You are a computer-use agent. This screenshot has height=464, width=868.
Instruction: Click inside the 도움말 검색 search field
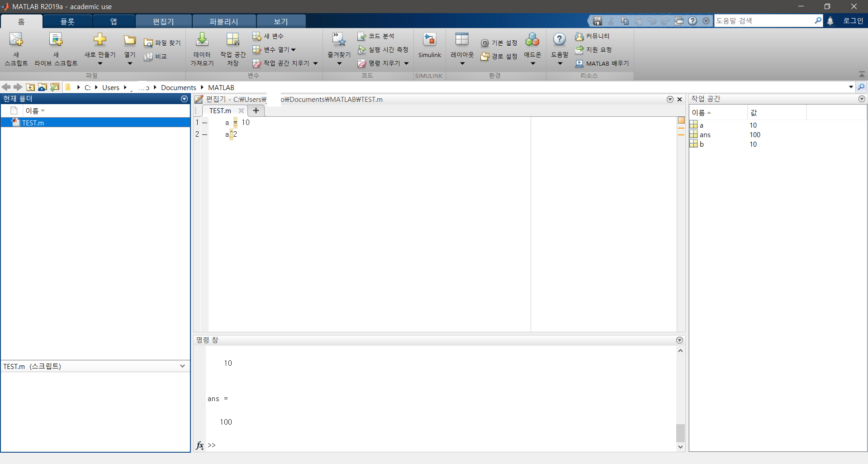coord(764,20)
